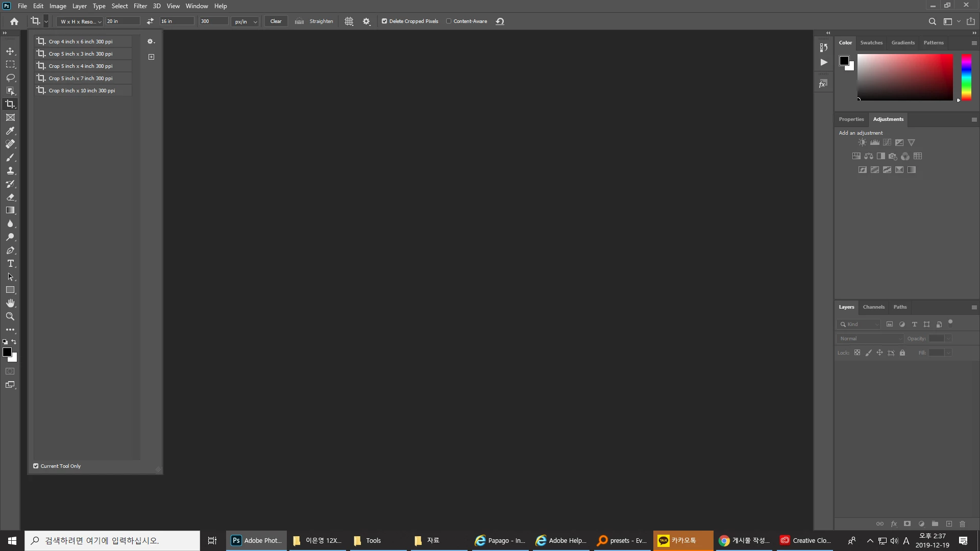Image resolution: width=980 pixels, height=551 pixels.
Task: Reset the crop settings
Action: click(500, 21)
